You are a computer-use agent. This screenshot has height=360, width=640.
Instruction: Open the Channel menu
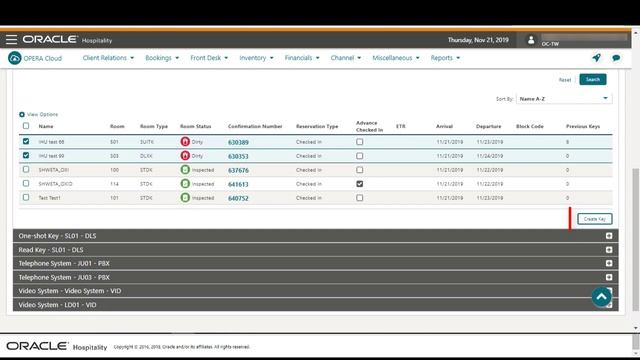coord(346,58)
